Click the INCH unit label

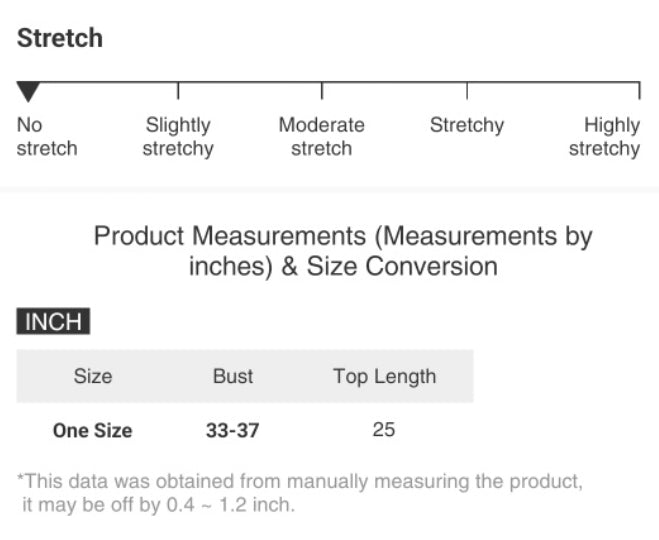coord(54,322)
